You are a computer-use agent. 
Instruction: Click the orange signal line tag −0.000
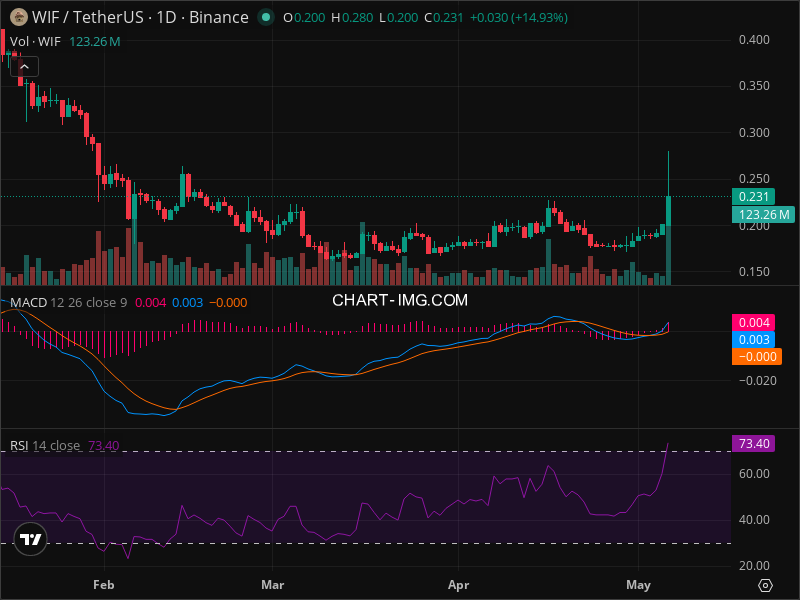click(x=757, y=356)
